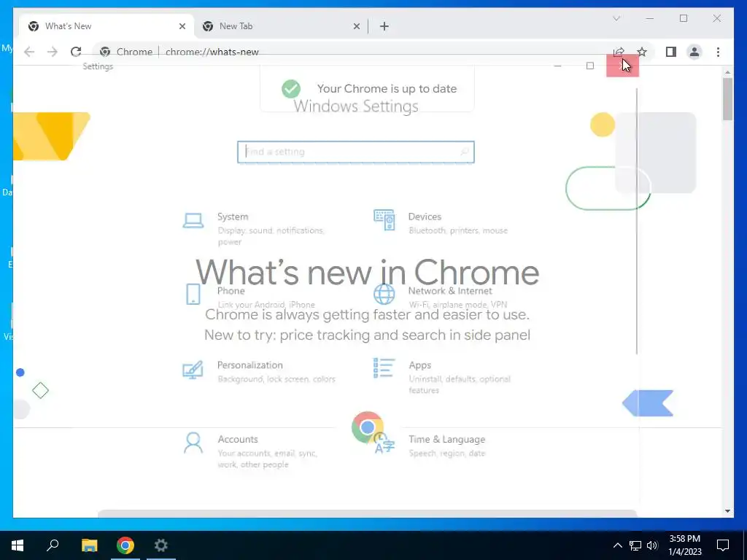Close the New Tab tab
Screen dimensions: 747x560
pos(356,26)
